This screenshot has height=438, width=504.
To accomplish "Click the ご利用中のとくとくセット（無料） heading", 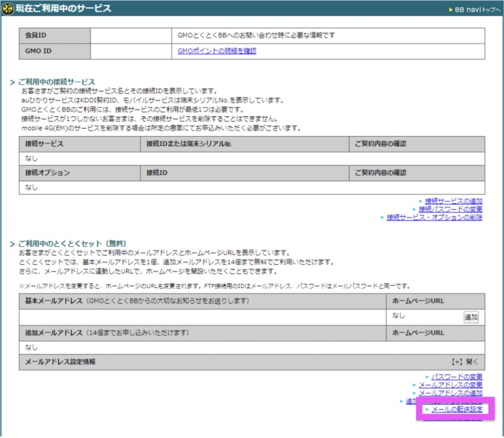I will point(72,243).
